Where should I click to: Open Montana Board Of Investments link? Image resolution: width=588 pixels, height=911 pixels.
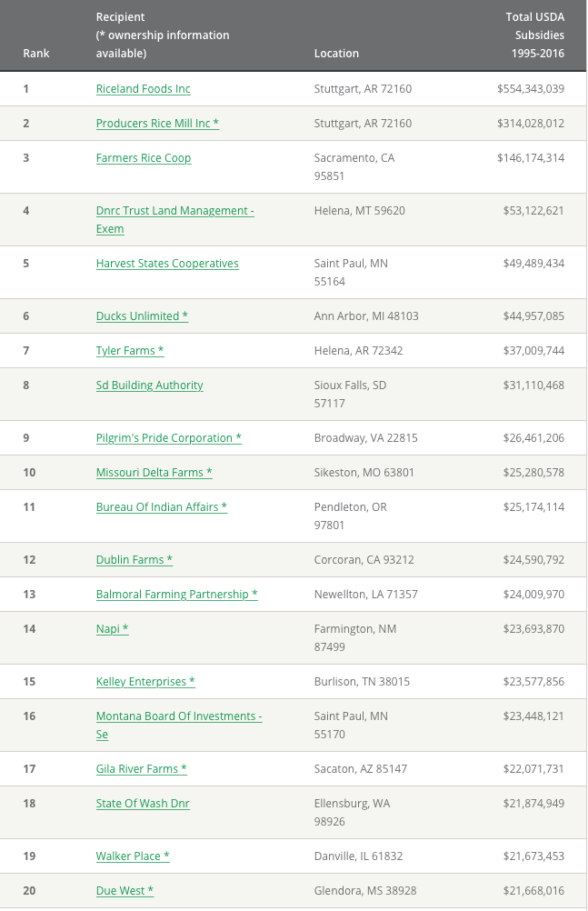[179, 726]
